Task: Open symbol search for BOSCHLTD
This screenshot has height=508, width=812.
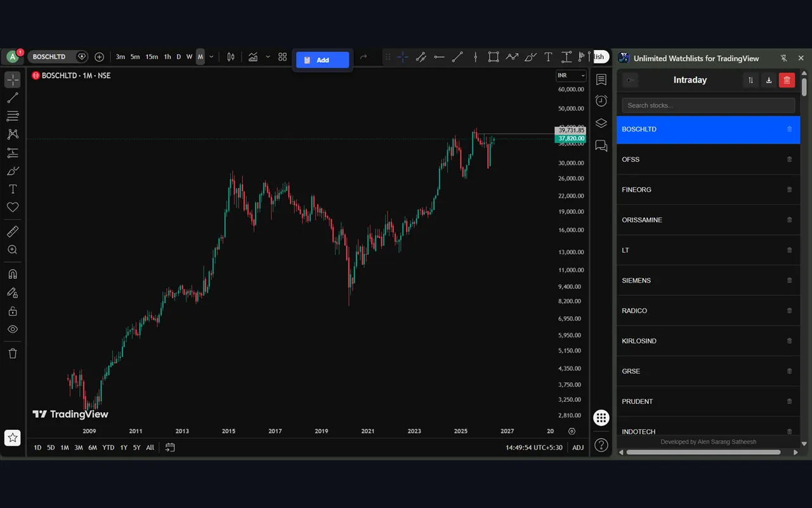Action: [x=49, y=57]
